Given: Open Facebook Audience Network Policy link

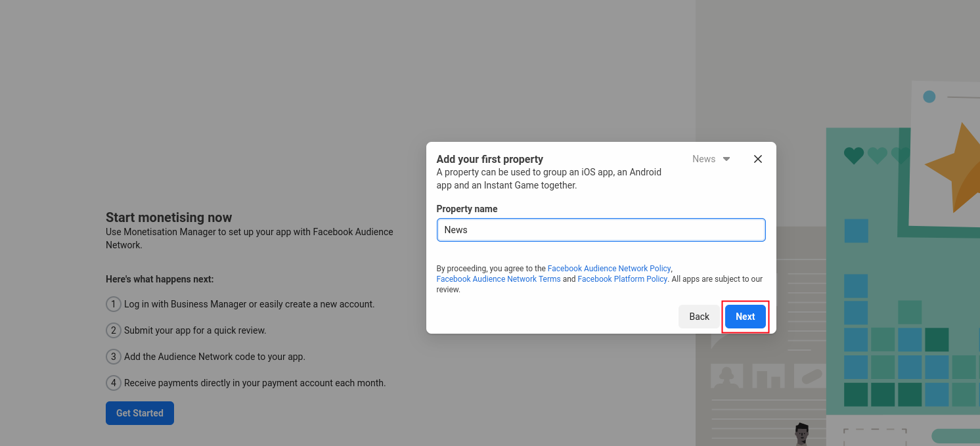Looking at the screenshot, I should pos(609,269).
